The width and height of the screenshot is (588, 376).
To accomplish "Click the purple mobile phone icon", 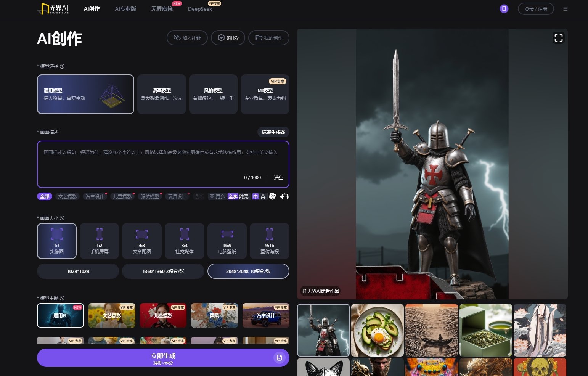I will 504,9.
